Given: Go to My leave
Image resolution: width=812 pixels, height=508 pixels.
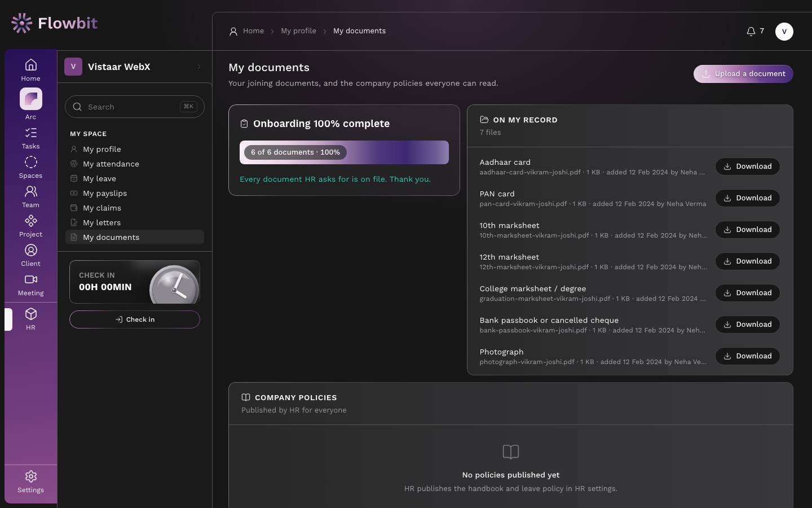Looking at the screenshot, I should 135,178.
